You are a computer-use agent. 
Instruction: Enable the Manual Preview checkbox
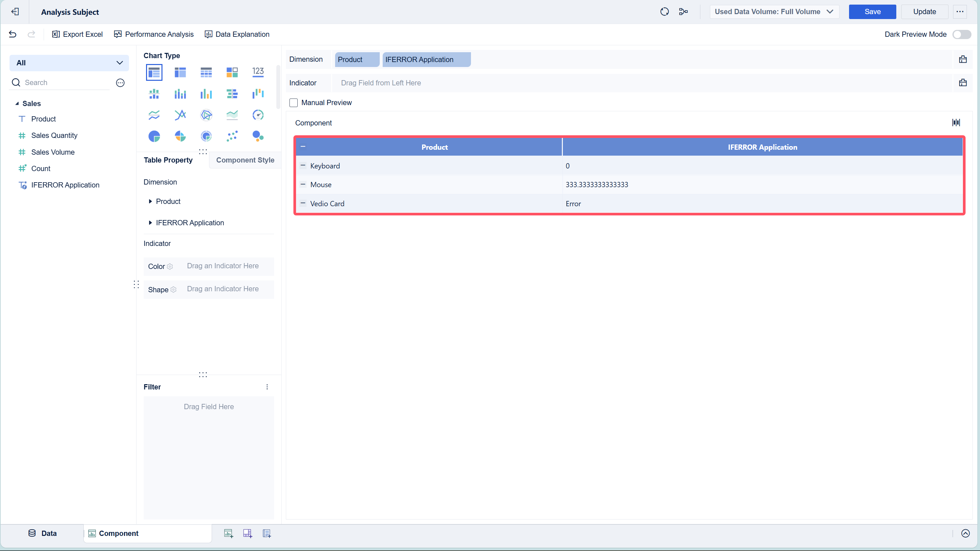click(x=293, y=103)
